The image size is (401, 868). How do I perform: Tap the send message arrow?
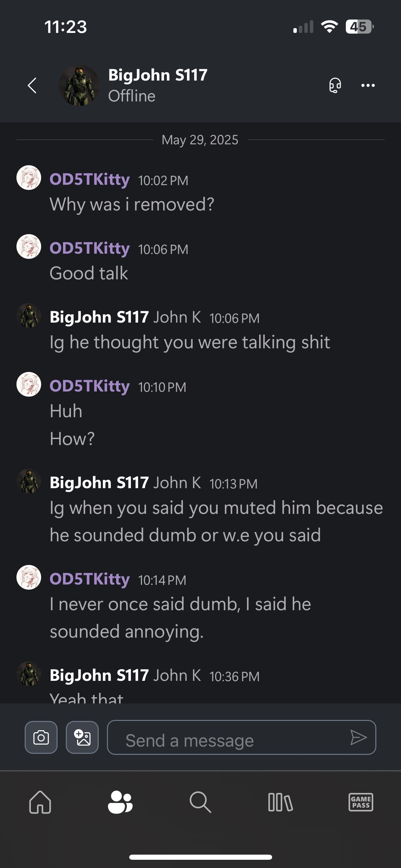(359, 737)
